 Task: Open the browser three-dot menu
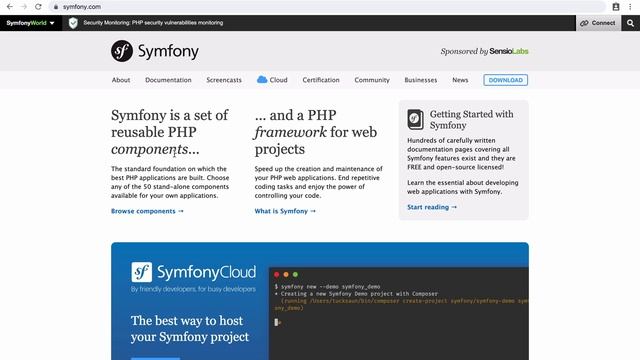[x=630, y=7]
